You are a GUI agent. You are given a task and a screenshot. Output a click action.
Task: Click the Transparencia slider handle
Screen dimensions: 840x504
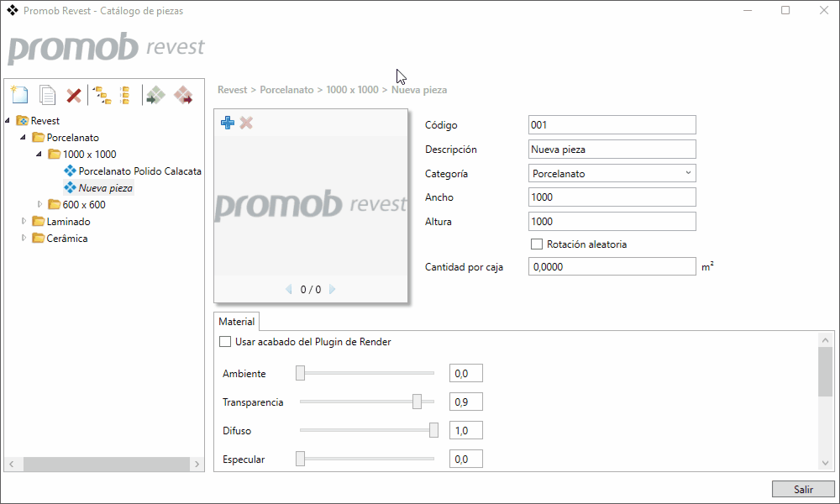417,402
